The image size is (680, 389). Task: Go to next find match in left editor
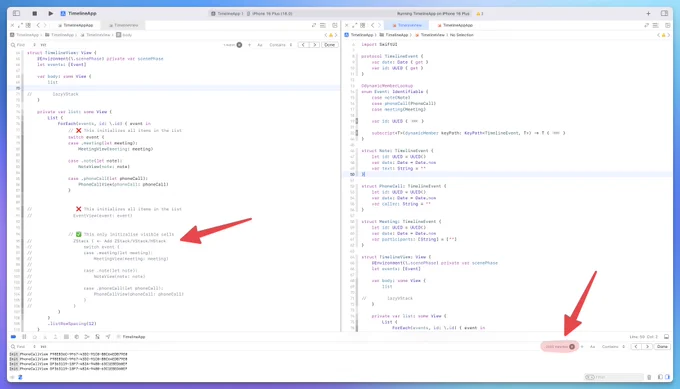point(314,45)
